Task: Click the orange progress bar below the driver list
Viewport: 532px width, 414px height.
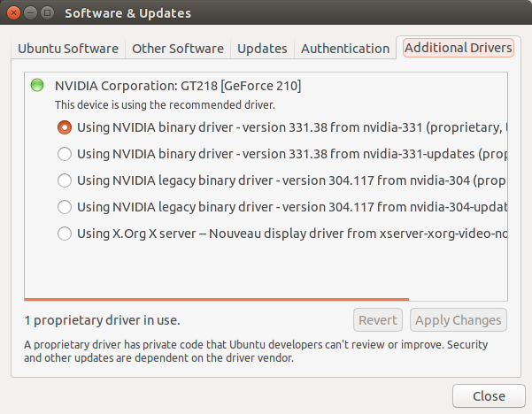Action: 266,299
